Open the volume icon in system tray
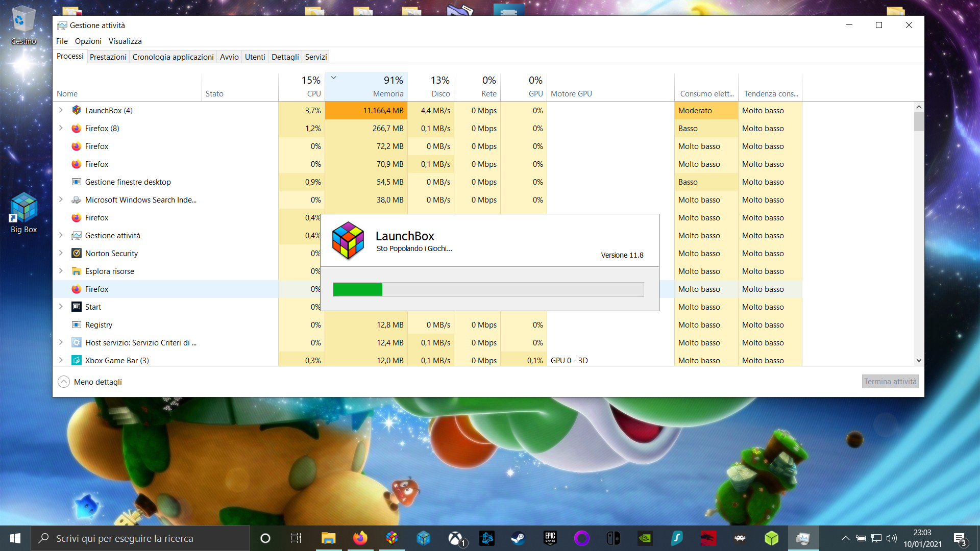 click(x=892, y=538)
